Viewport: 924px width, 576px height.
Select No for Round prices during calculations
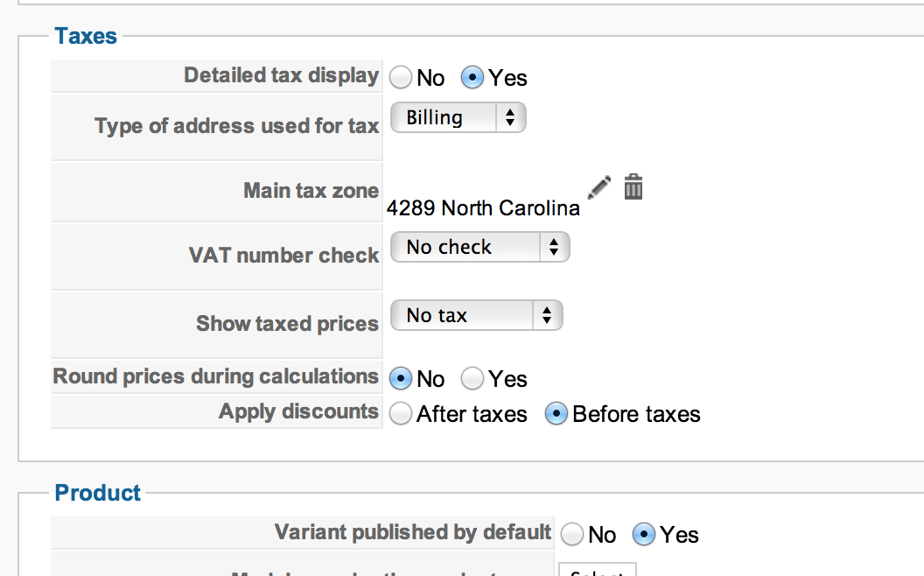click(x=401, y=379)
